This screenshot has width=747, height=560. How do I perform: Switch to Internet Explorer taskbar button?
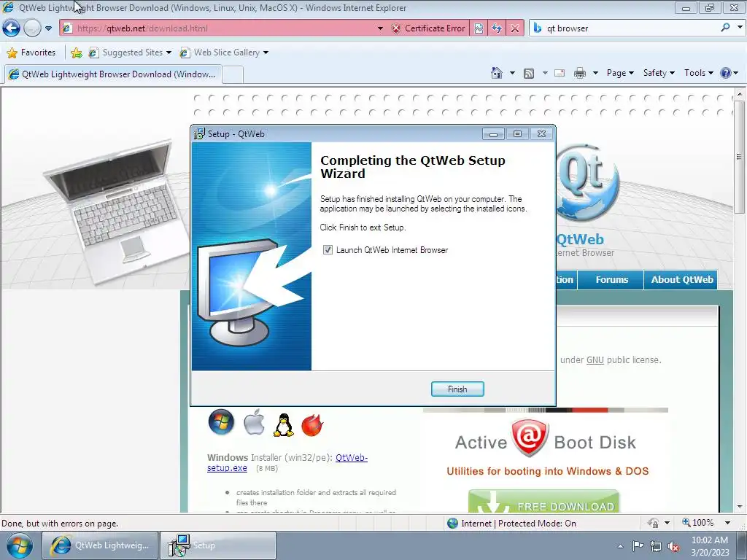[100, 545]
